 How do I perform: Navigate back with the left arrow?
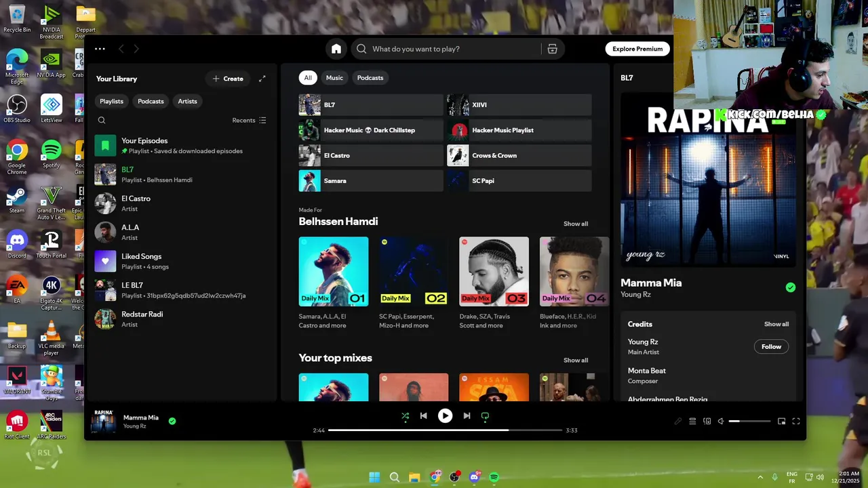121,49
